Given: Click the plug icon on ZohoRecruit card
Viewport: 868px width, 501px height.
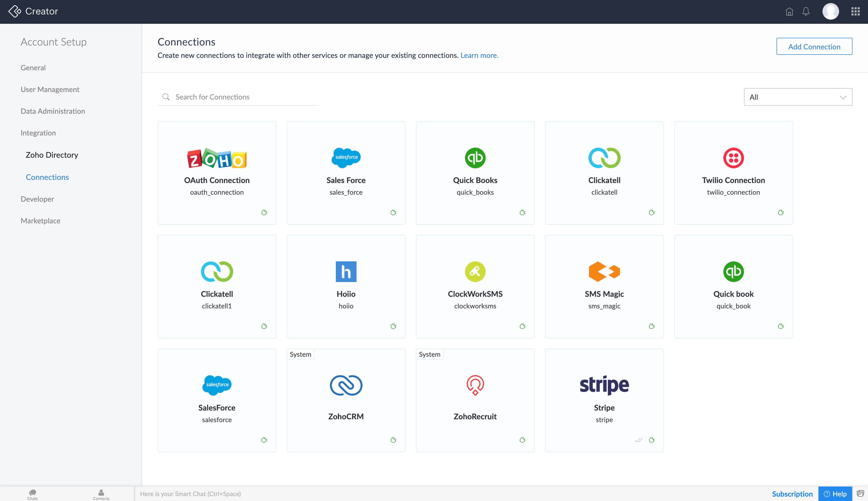Looking at the screenshot, I should 523,440.
